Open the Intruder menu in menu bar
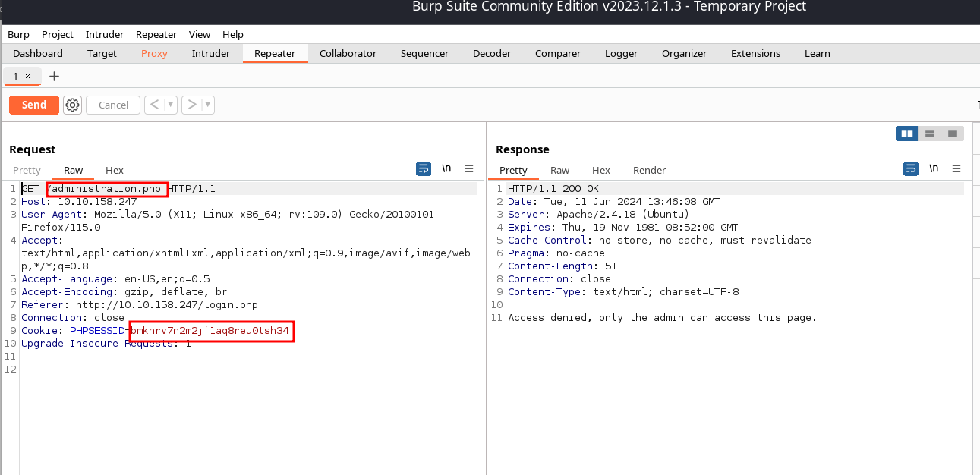 [104, 34]
